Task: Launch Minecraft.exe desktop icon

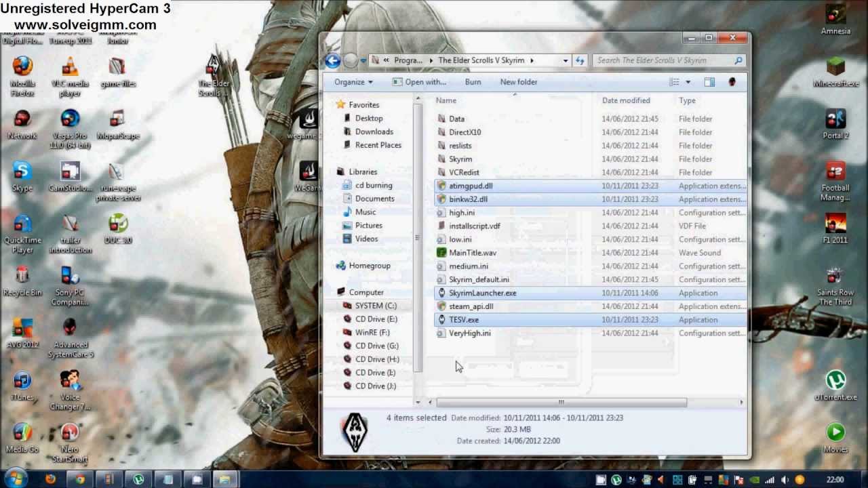Action: coord(835,73)
